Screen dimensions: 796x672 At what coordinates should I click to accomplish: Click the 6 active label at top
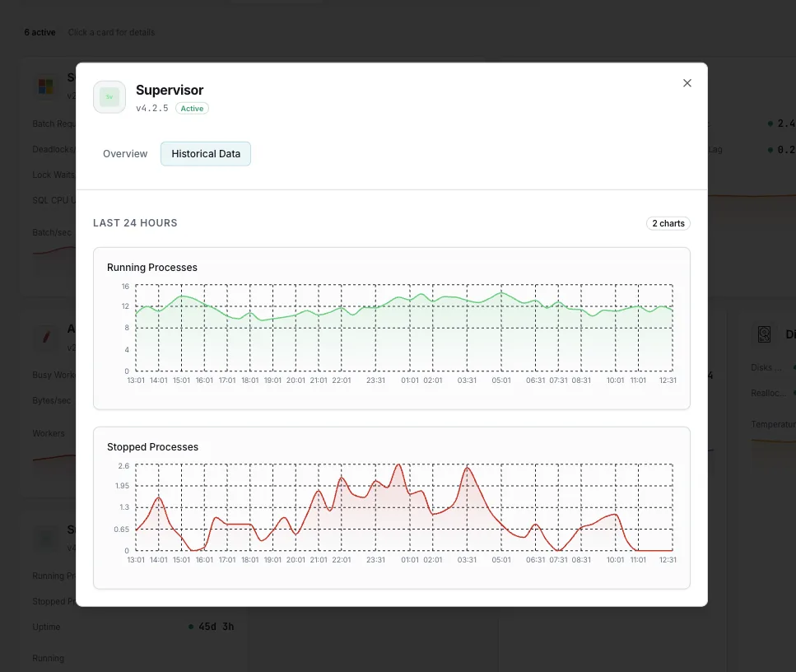40,32
